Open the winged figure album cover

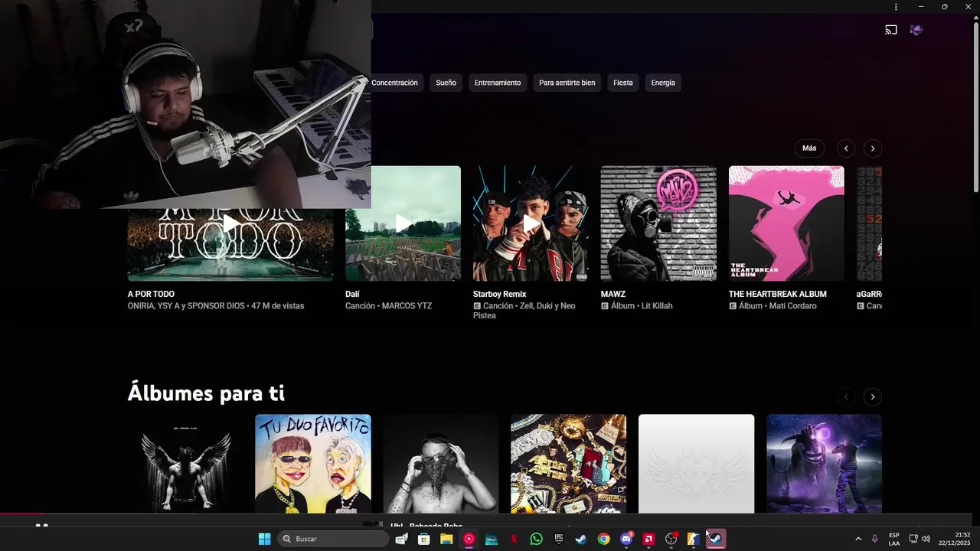coord(185,464)
